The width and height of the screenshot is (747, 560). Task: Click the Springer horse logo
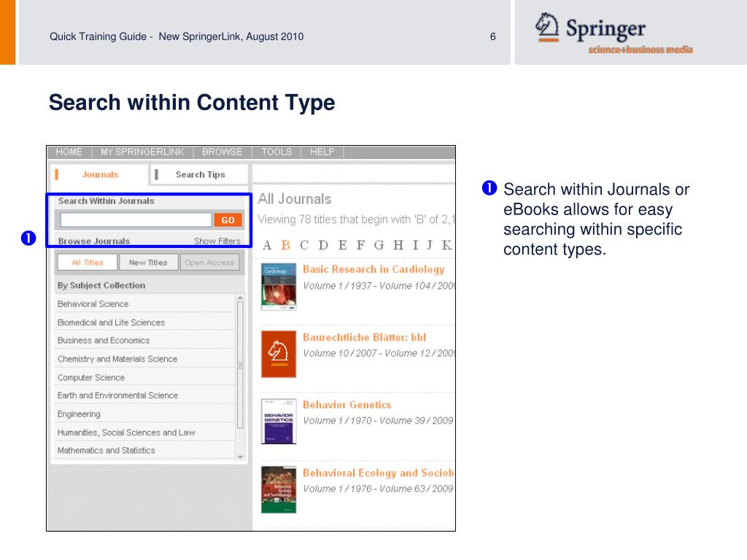pyautogui.click(x=546, y=27)
